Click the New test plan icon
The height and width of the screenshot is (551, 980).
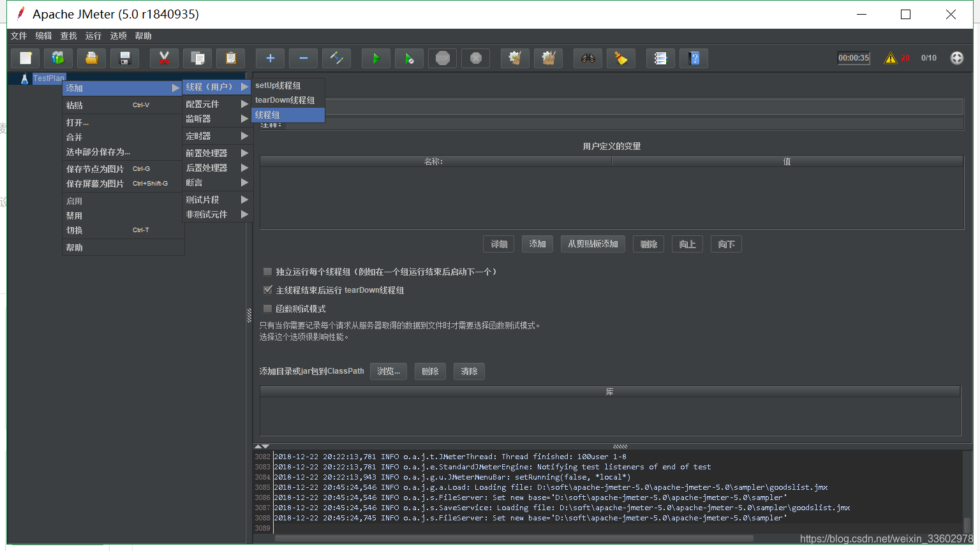tap(26, 58)
